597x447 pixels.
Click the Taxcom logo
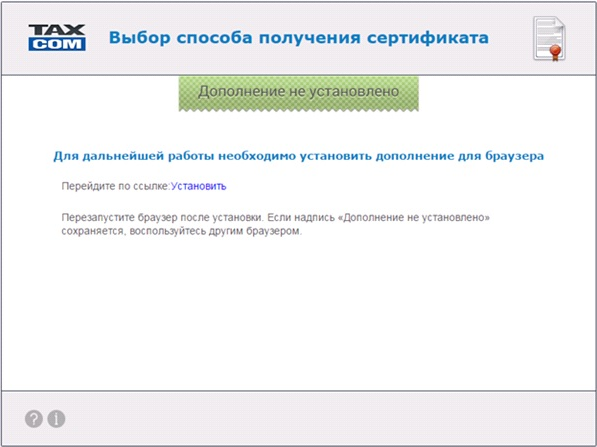(57, 37)
